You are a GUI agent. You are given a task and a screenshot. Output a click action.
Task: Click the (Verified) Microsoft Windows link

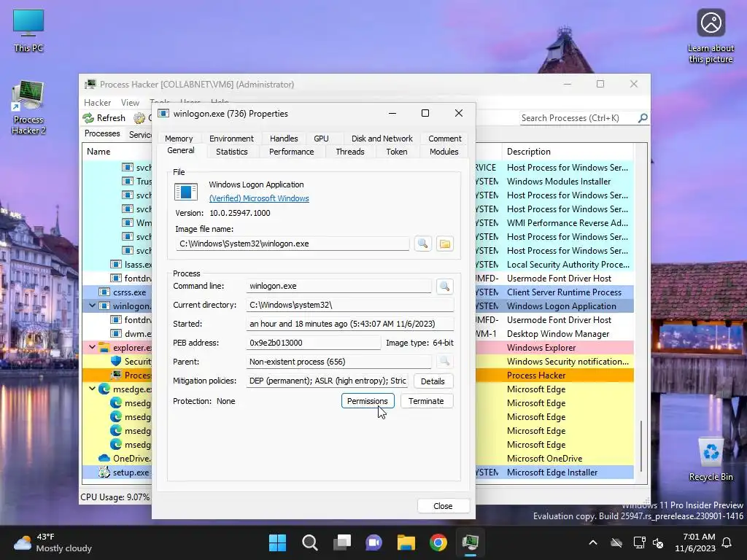tap(259, 198)
